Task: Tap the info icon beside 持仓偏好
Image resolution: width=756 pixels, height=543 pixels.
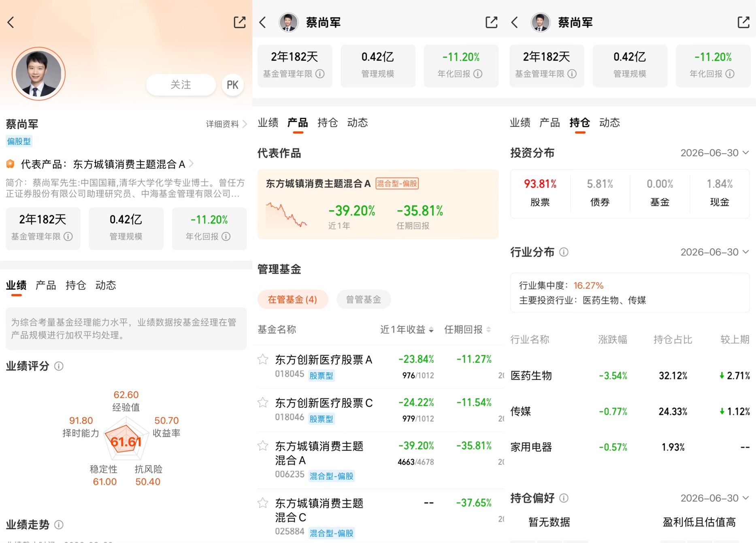Action: click(564, 498)
